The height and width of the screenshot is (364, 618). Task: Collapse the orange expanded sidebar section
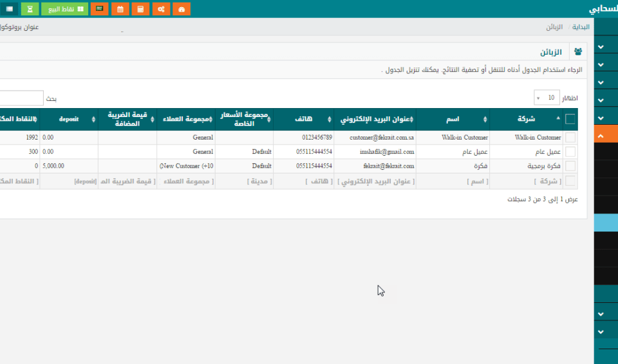click(601, 136)
